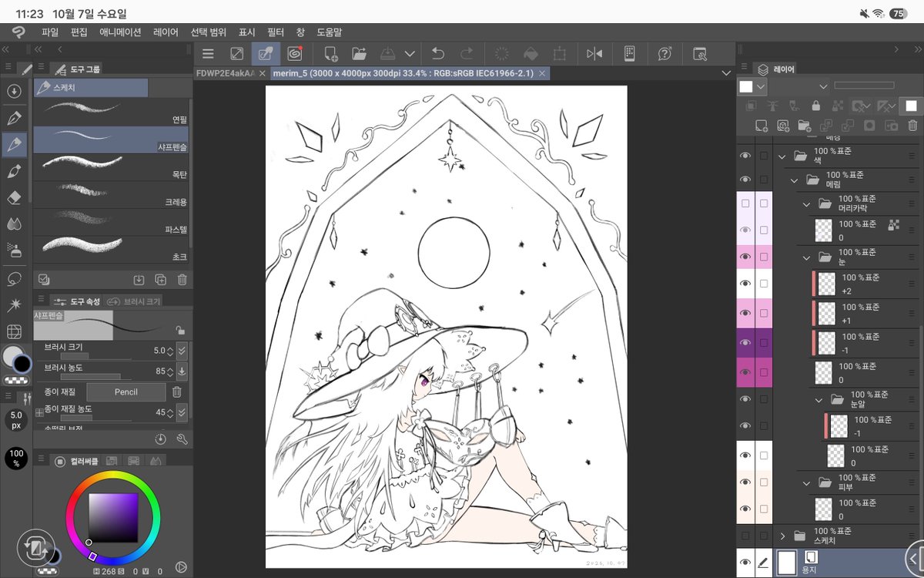Select the eraser tool
The height and width of the screenshot is (578, 924).
point(14,197)
